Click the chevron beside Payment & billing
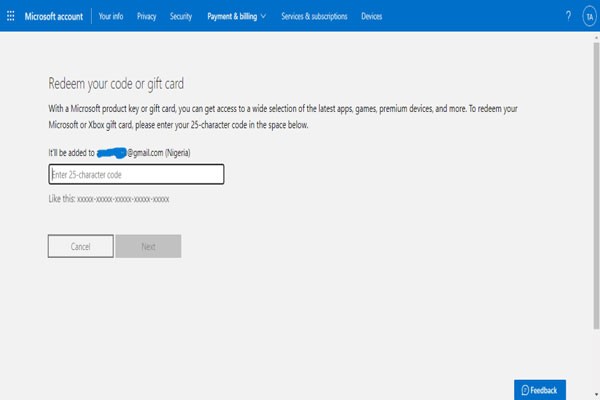The width and height of the screenshot is (600, 400). [x=263, y=16]
